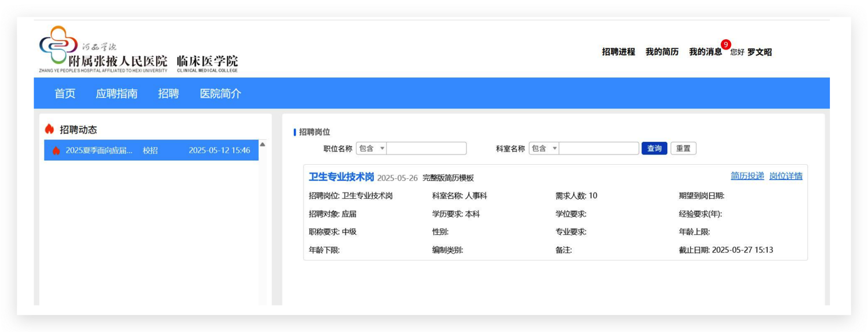Click the flame icon beside 招聘动态

point(50,130)
